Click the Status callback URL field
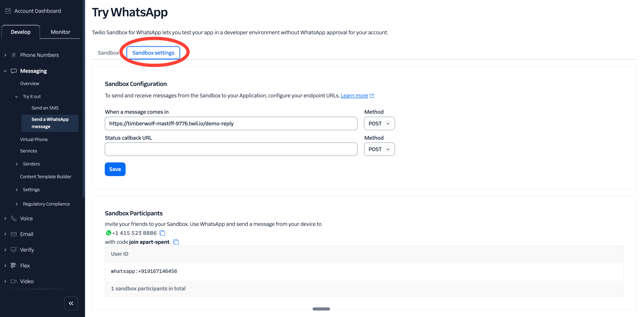This screenshot has width=644, height=317. 231,149
